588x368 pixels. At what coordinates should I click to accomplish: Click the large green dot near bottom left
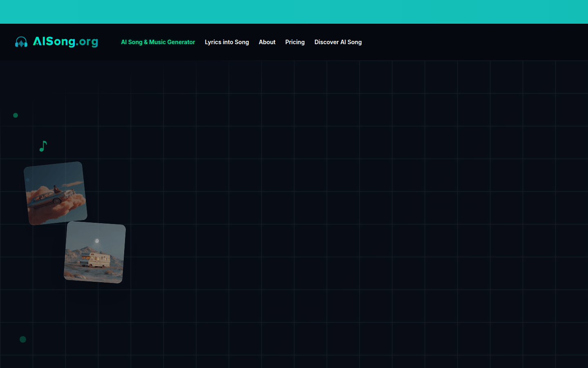coord(23,339)
